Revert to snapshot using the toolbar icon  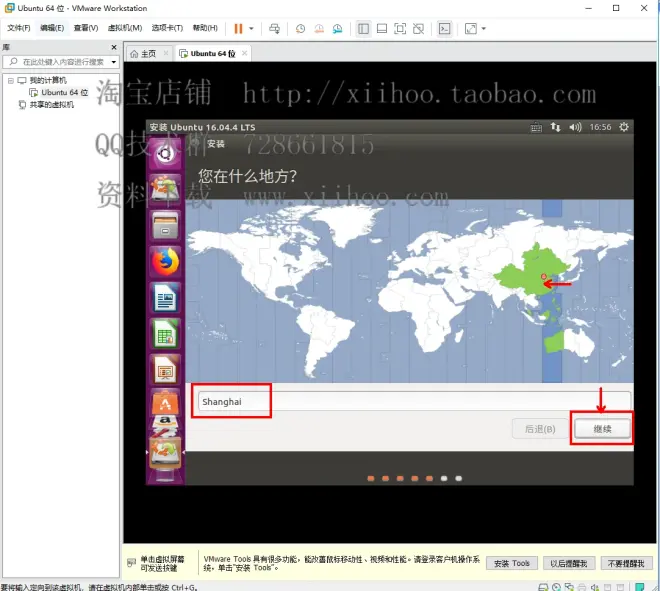tap(319, 29)
